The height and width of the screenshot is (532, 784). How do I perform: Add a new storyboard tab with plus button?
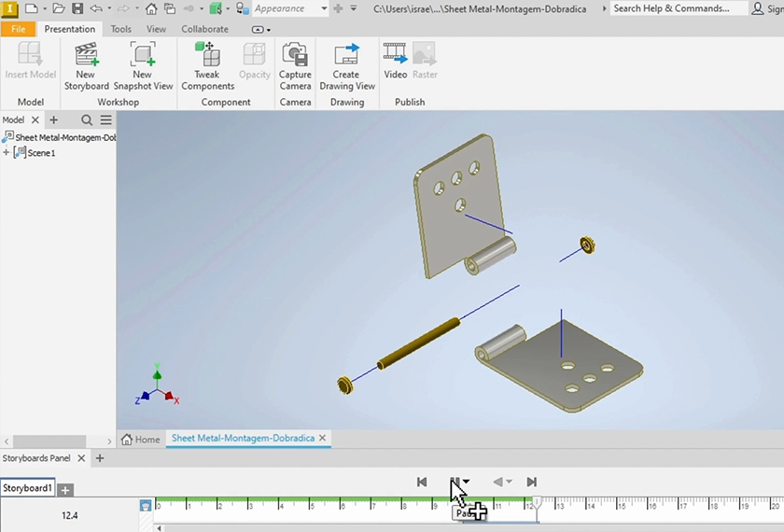(x=65, y=489)
